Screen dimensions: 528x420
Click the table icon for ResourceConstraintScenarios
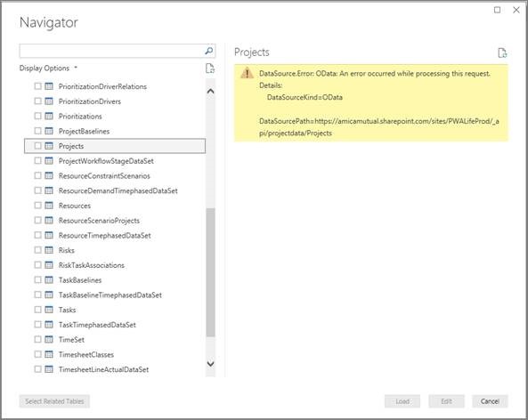pyautogui.click(x=49, y=175)
